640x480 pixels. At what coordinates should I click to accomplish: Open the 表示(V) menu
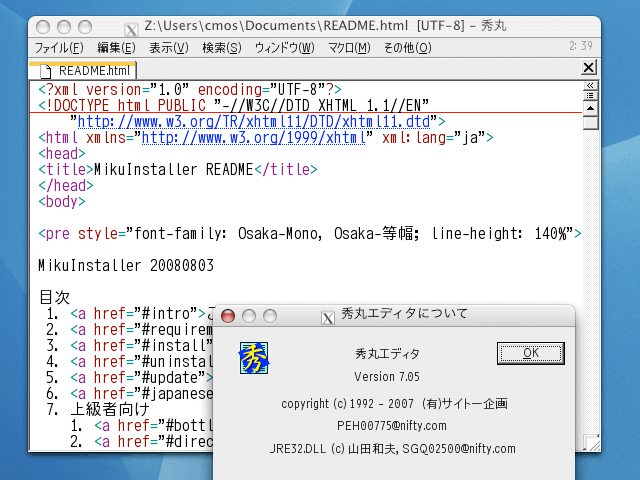[169, 48]
